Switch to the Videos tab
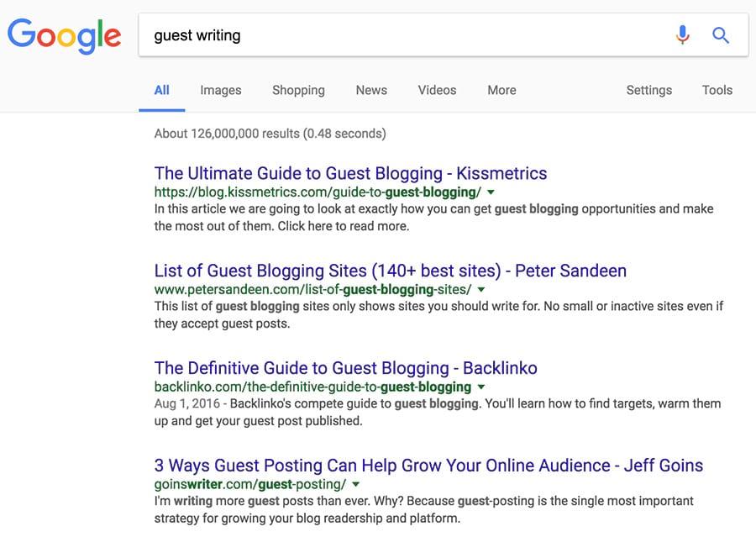The image size is (756, 537). (x=437, y=90)
